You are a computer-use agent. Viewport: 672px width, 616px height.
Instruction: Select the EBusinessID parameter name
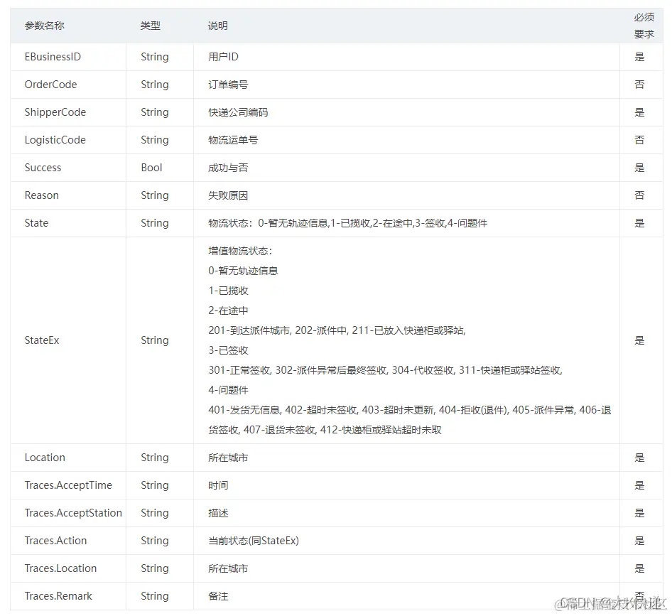click(x=53, y=57)
